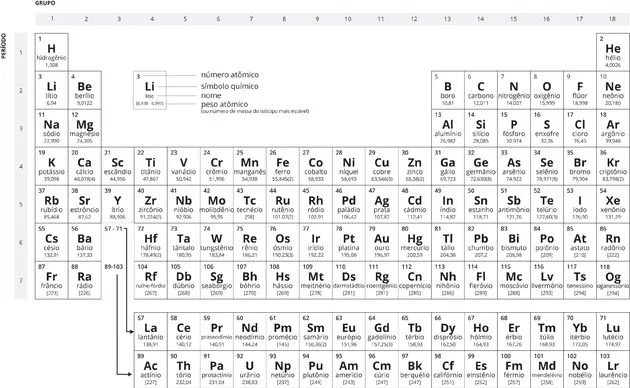Click the Uranium (U) urânio cell
The width and height of the screenshot is (630, 388).
[250, 370]
